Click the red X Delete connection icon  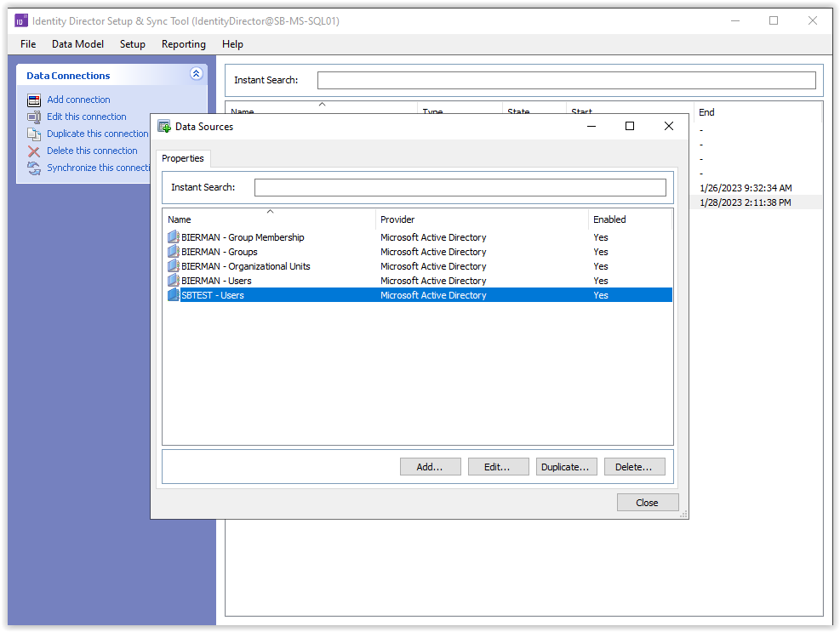pyautogui.click(x=34, y=151)
